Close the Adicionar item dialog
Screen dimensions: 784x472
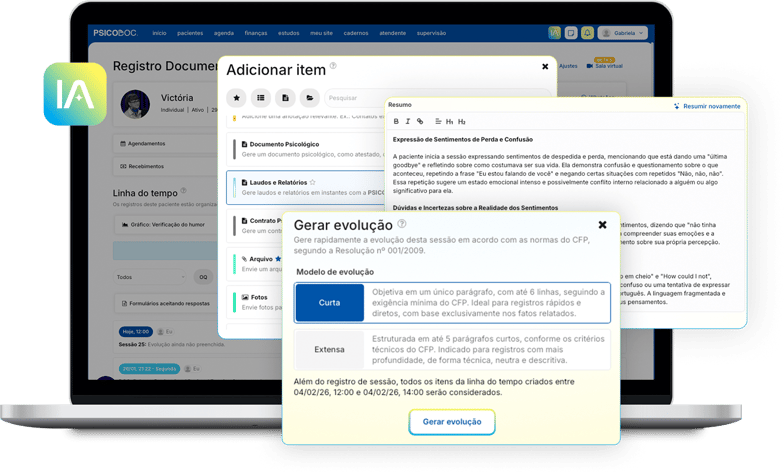545,66
